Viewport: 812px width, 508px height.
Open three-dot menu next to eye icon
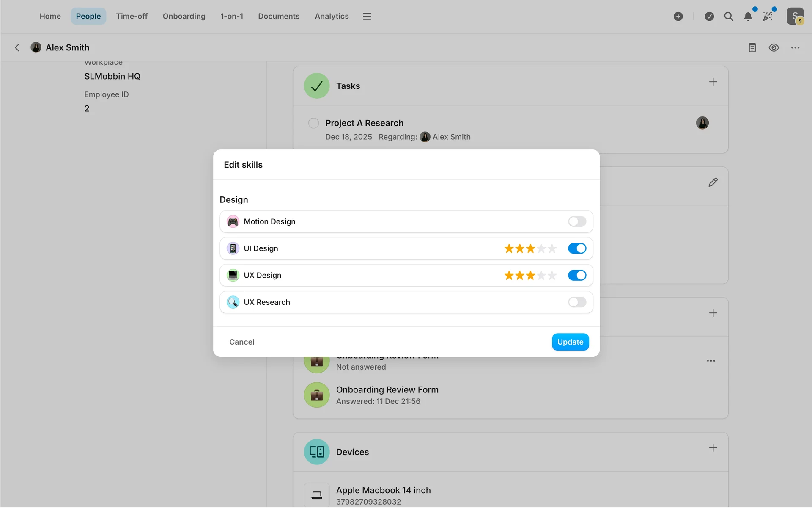pos(795,47)
